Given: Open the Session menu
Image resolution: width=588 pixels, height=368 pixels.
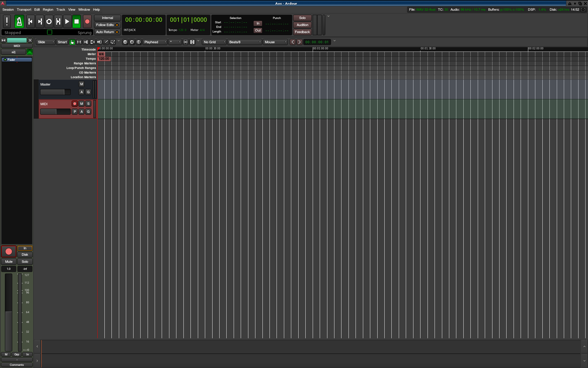Looking at the screenshot, I should pyautogui.click(x=8, y=10).
